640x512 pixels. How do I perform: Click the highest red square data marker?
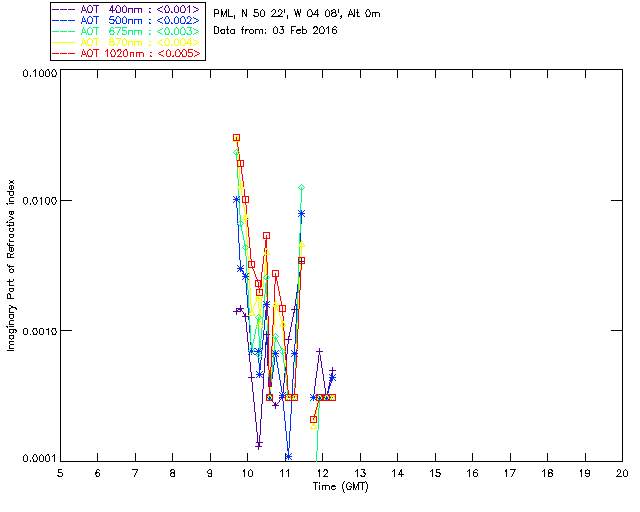click(x=236, y=138)
